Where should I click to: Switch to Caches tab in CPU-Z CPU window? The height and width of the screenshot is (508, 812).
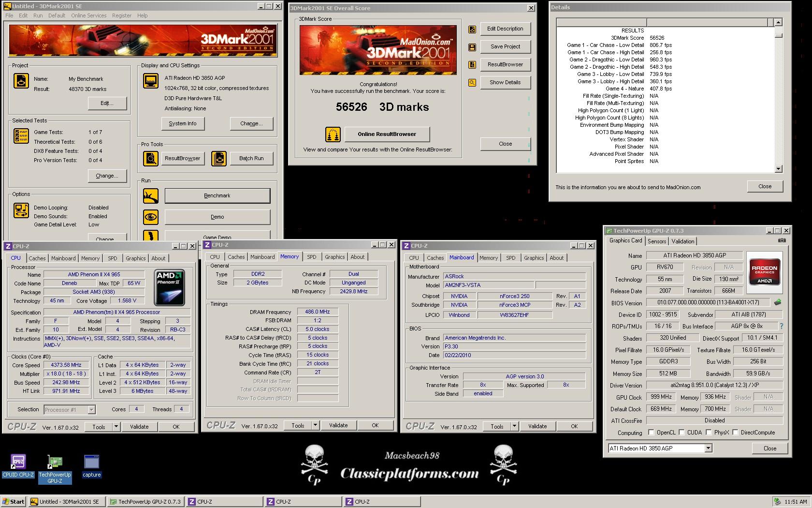point(37,258)
